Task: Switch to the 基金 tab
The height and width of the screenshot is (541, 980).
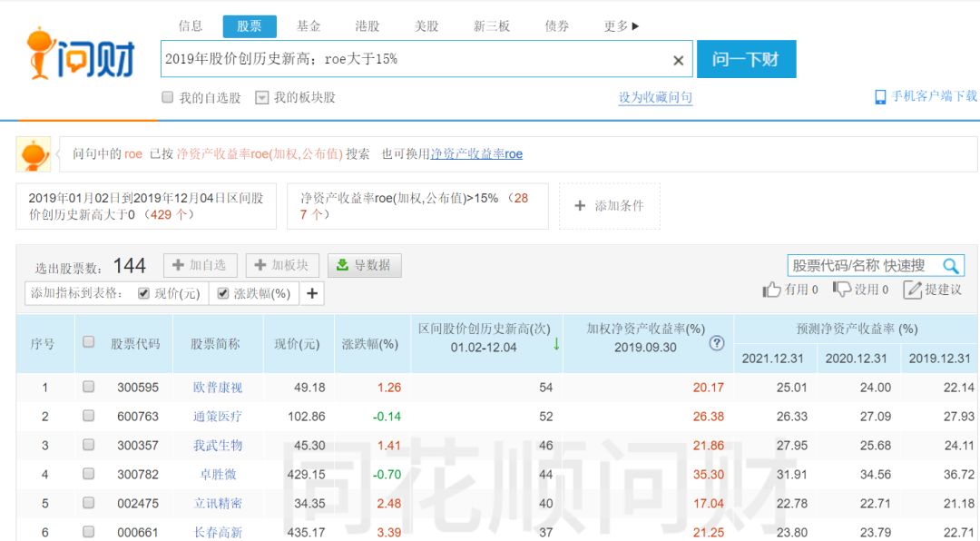Action: [x=309, y=26]
